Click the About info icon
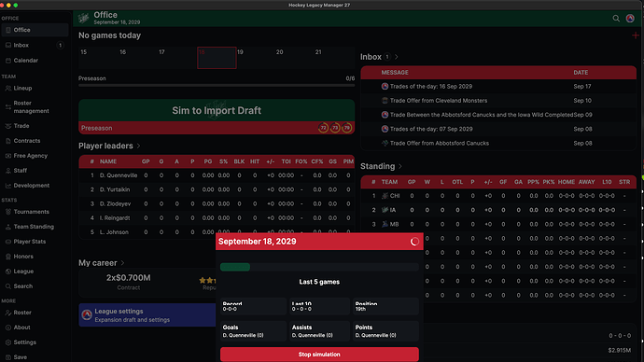This screenshot has width=644, height=362. 8,327
